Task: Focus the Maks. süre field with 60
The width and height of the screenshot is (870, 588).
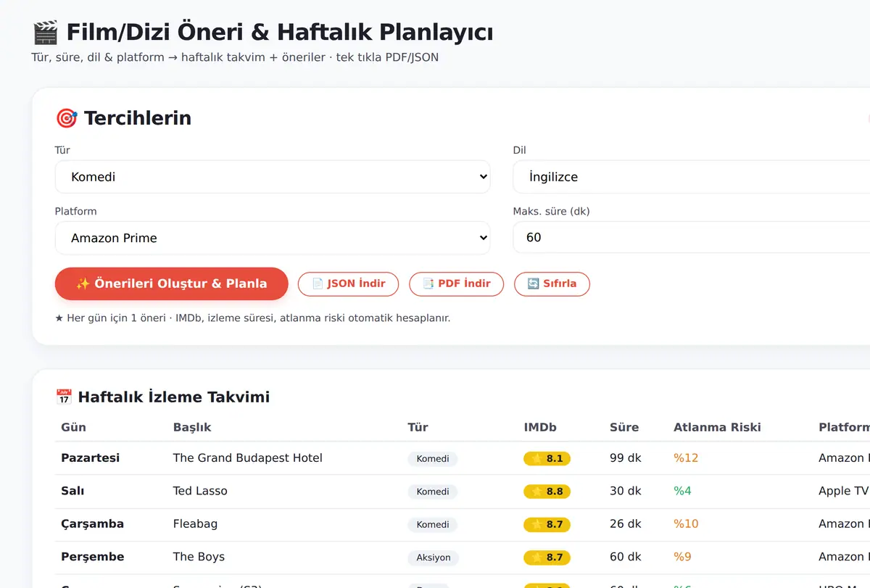Action: tap(692, 238)
